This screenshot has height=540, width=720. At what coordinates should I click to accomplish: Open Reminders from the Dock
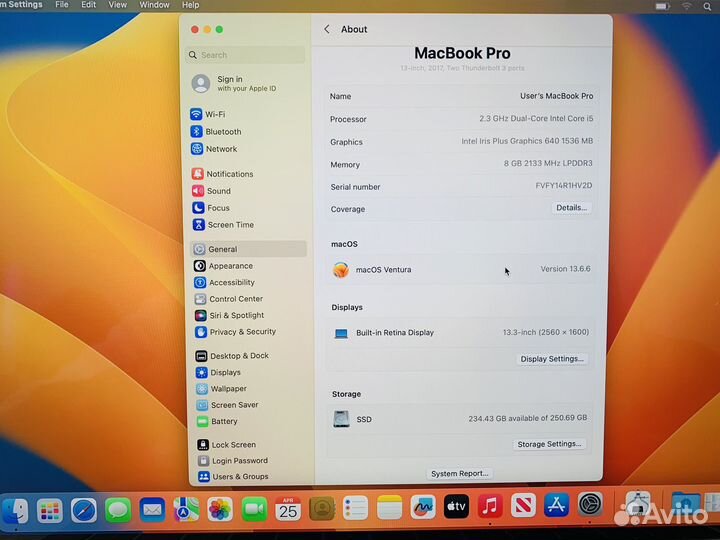tap(355, 508)
